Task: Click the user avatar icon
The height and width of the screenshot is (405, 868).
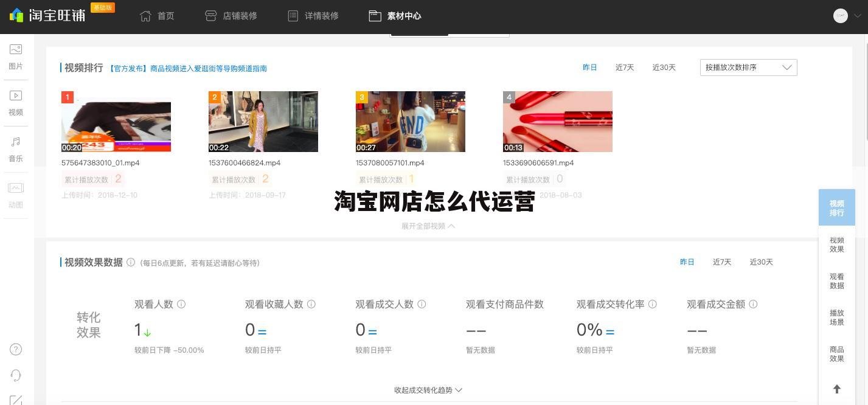Action: click(841, 16)
